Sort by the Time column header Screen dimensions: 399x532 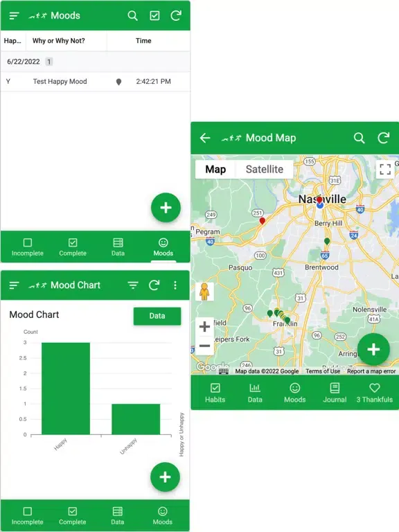(143, 41)
